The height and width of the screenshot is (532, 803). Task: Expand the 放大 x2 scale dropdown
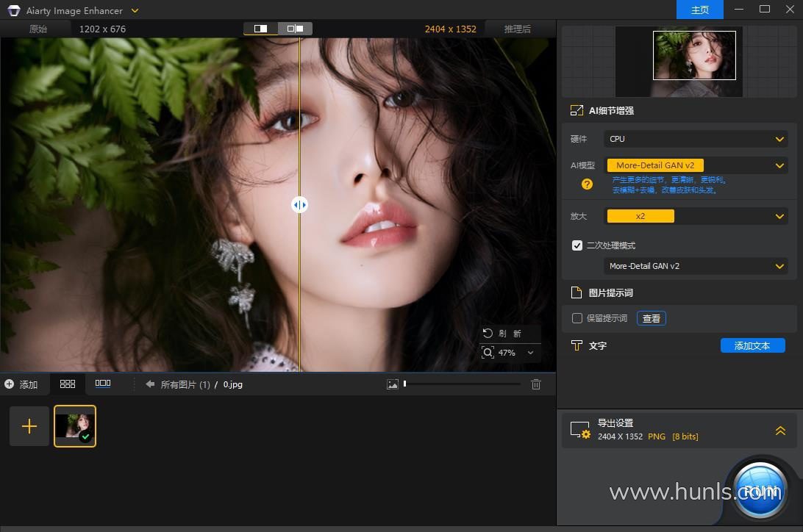pyautogui.click(x=695, y=216)
